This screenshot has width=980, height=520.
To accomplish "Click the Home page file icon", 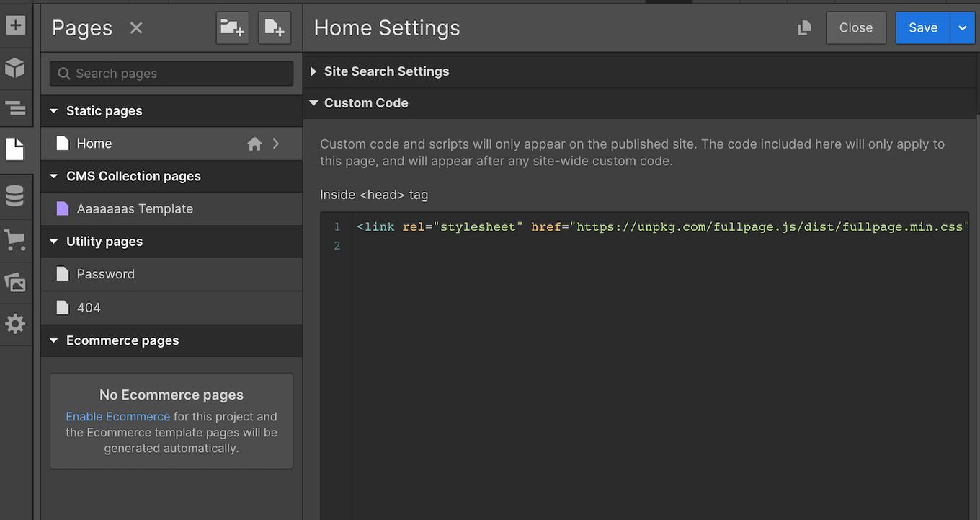I will [63, 144].
